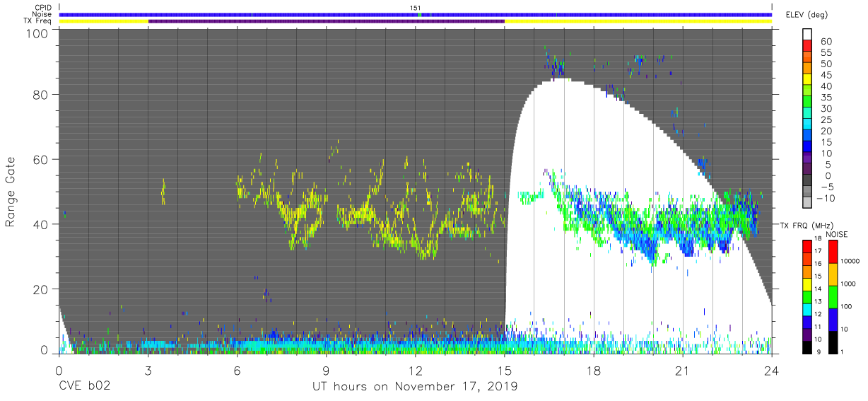Click the '35' label on ELEV colorbar

826,98
